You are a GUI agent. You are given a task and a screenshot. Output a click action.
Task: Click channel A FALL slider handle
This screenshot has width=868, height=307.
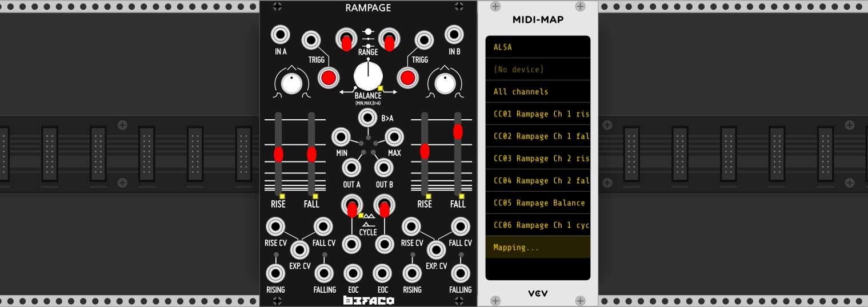(x=311, y=154)
